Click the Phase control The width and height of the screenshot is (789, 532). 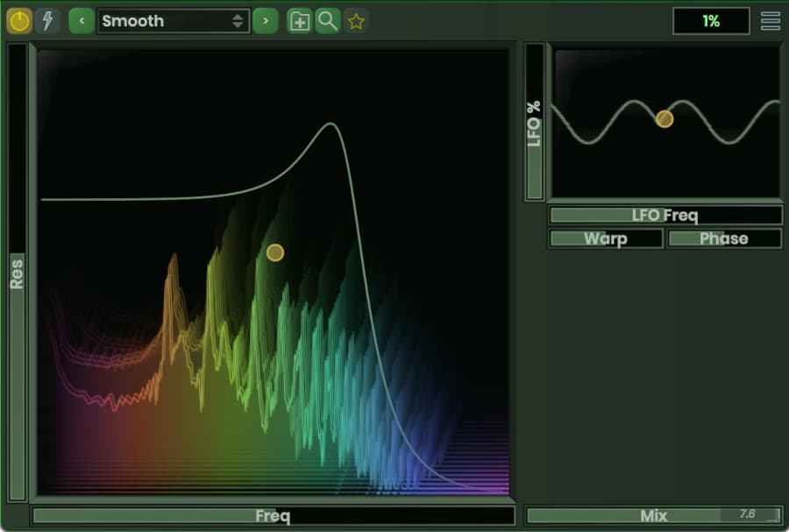point(724,238)
